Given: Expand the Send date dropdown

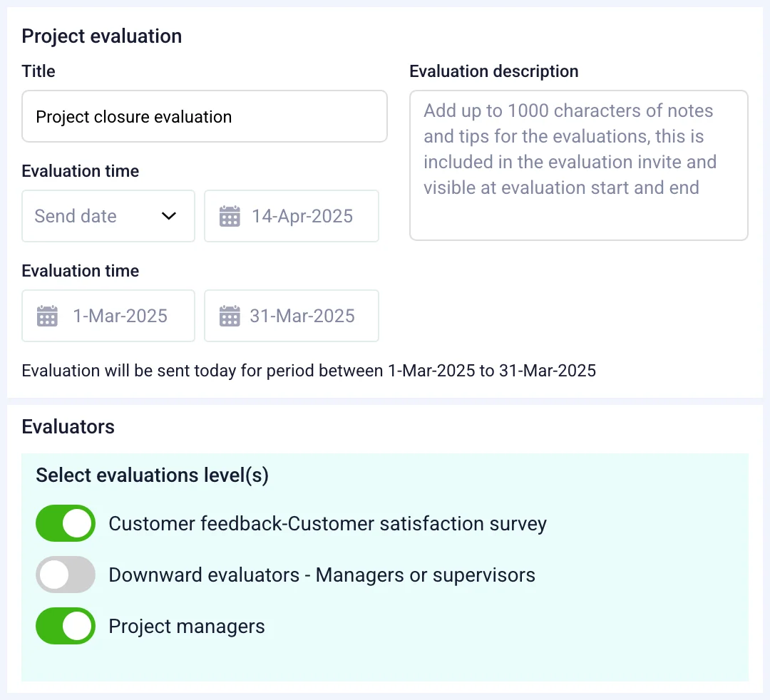Looking at the screenshot, I should (x=108, y=216).
